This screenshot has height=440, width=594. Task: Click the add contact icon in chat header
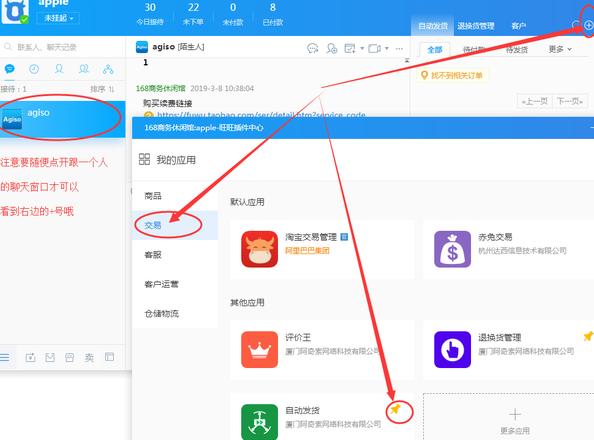pyautogui.click(x=332, y=48)
